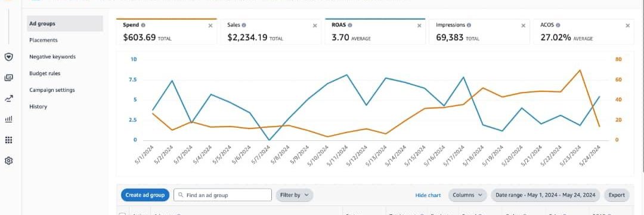The image size is (644, 215).
Task: Show info tooltip for Impressions metric
Action: coord(469,25)
